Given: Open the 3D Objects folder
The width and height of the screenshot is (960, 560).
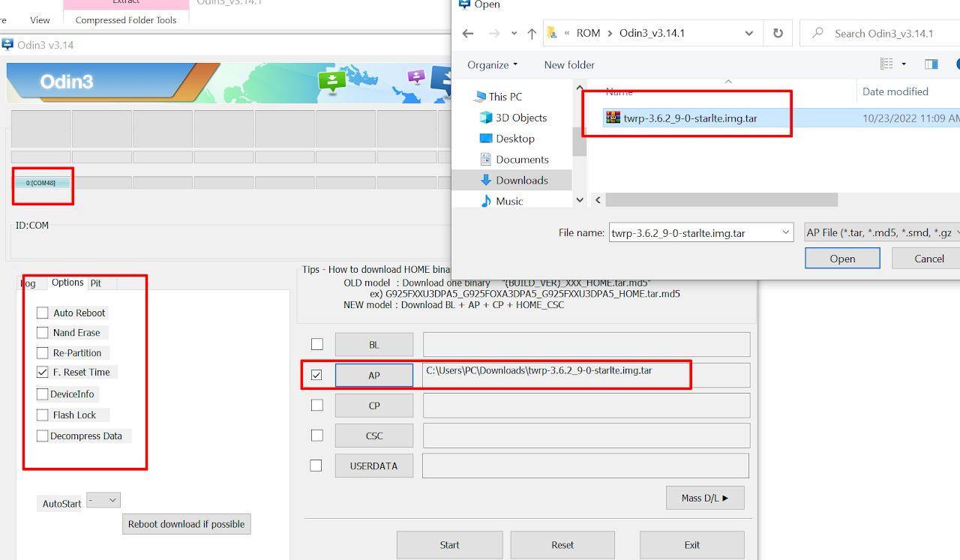Looking at the screenshot, I should click(x=520, y=118).
